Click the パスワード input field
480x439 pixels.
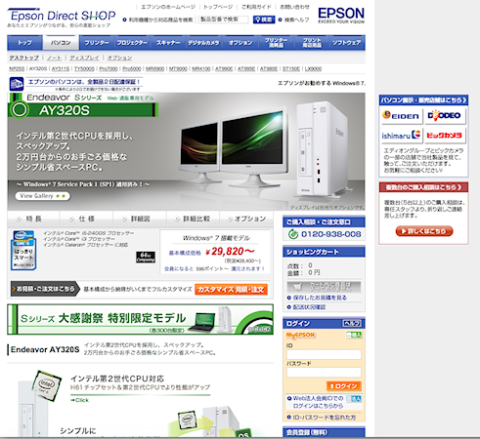coord(324,372)
